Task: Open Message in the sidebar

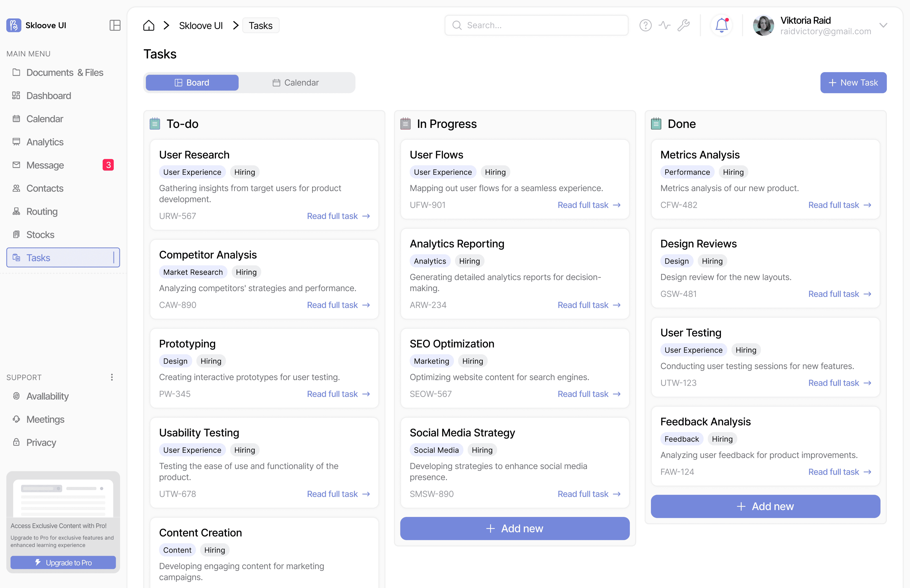Action: pos(63,165)
